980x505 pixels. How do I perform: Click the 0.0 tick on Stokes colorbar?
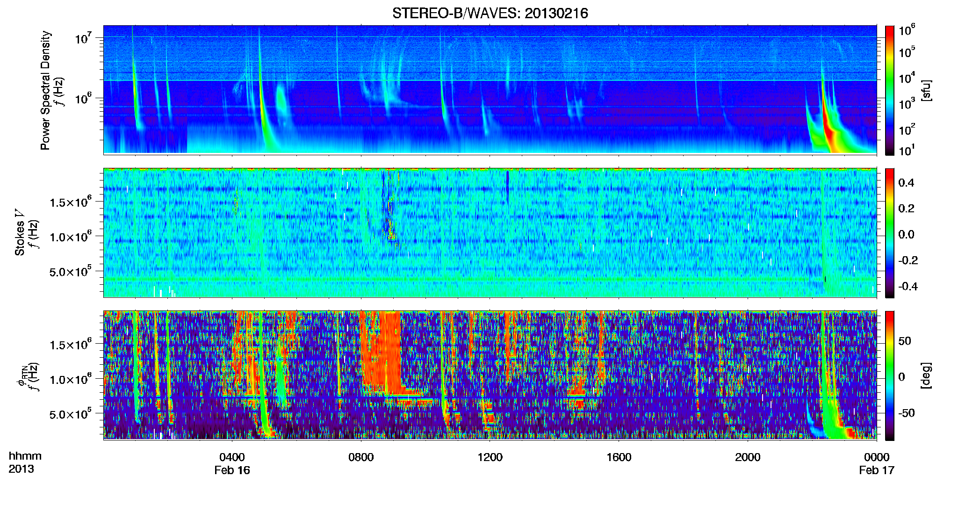tap(906, 234)
